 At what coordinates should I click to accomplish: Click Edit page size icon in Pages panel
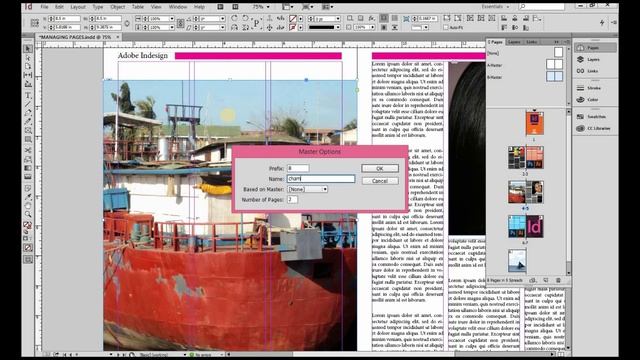click(x=533, y=280)
